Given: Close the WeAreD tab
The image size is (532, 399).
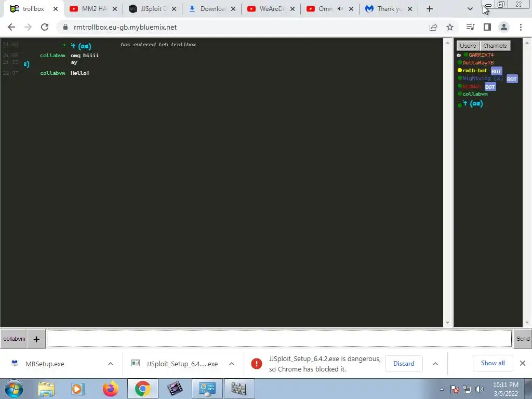Looking at the screenshot, I should [292, 9].
